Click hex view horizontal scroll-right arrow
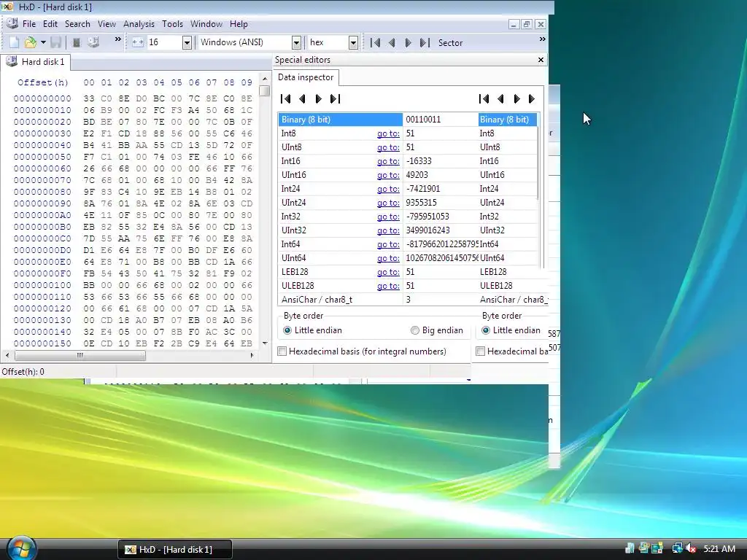This screenshot has width=747, height=560. click(x=252, y=355)
